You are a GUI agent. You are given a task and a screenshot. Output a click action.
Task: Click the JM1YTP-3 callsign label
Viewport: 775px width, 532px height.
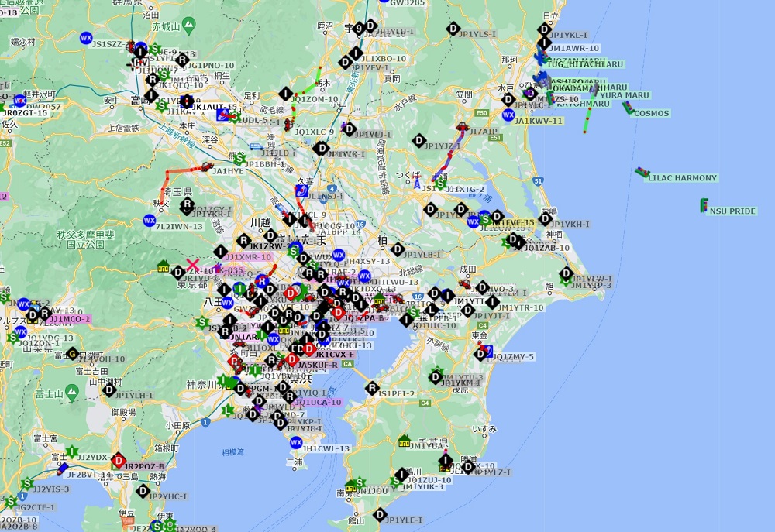pyautogui.click(x=591, y=286)
